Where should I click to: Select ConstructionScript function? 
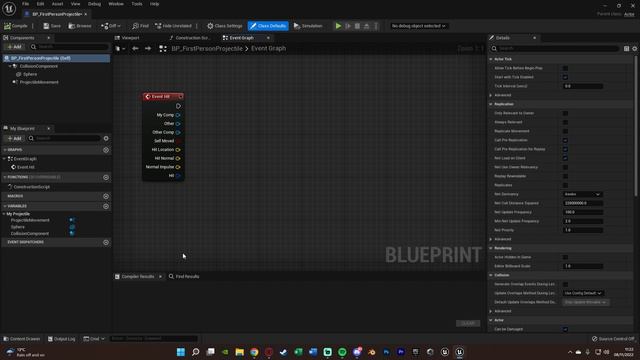(31, 187)
